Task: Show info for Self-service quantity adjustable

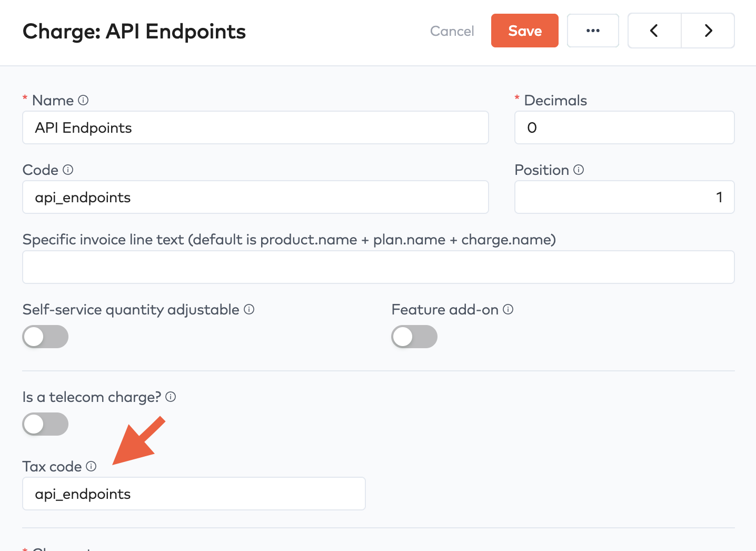Action: click(x=249, y=309)
